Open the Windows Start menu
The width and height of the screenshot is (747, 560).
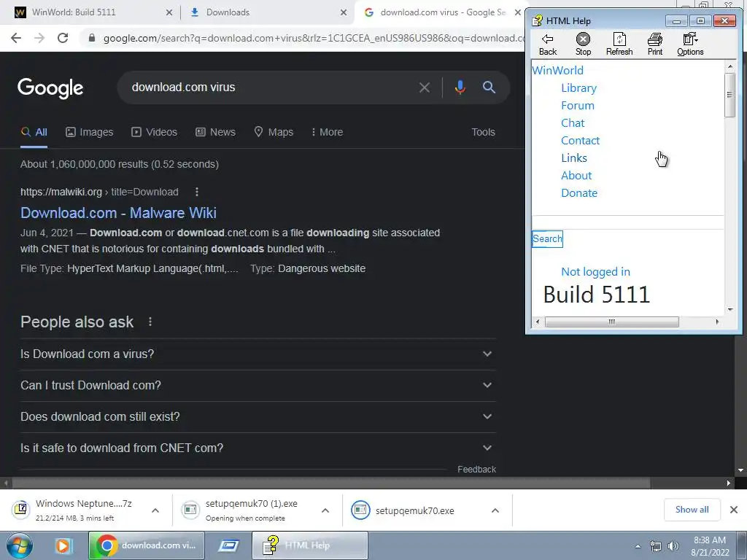pos(20,545)
